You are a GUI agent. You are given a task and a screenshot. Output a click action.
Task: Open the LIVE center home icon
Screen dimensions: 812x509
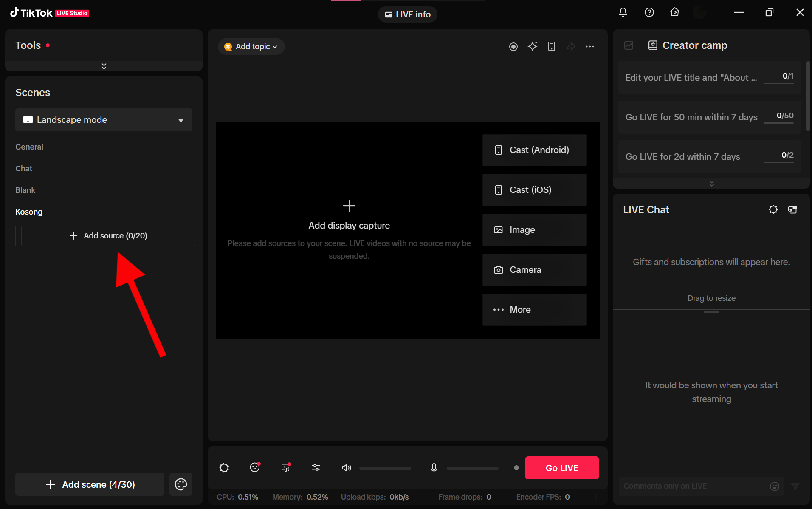point(675,12)
